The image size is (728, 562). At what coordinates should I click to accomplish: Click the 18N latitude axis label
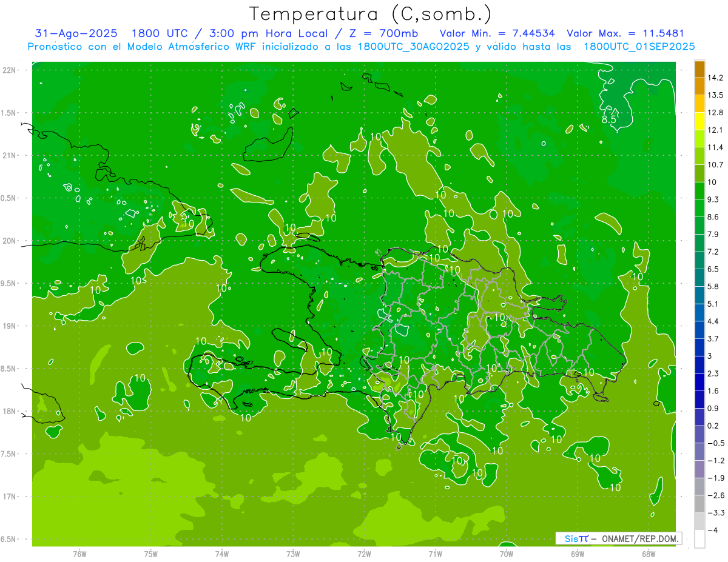point(10,411)
